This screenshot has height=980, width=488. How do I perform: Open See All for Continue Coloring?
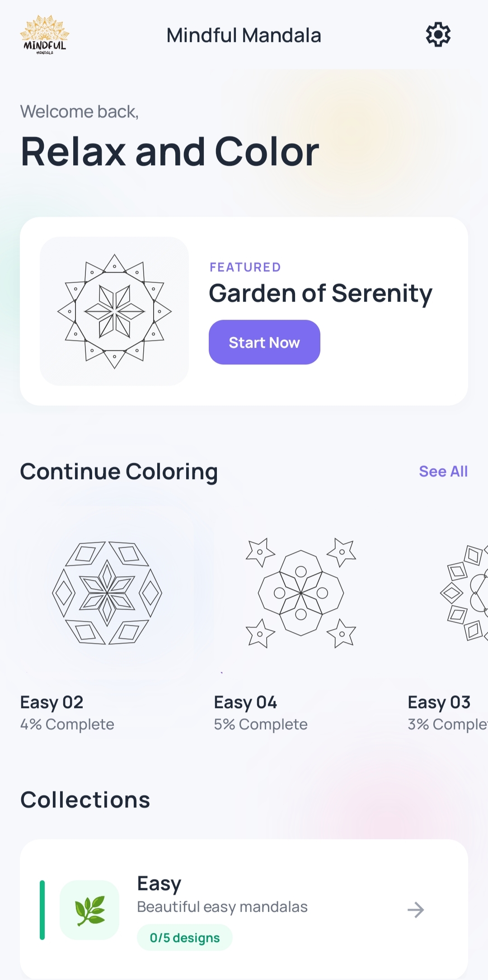pos(443,471)
